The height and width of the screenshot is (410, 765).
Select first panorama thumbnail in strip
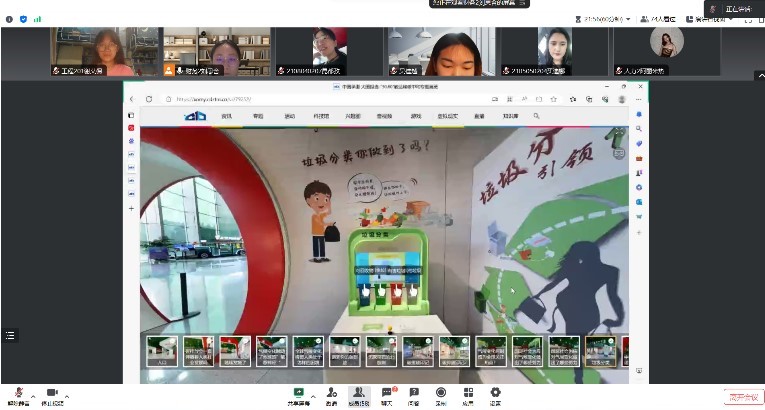[x=161, y=350]
